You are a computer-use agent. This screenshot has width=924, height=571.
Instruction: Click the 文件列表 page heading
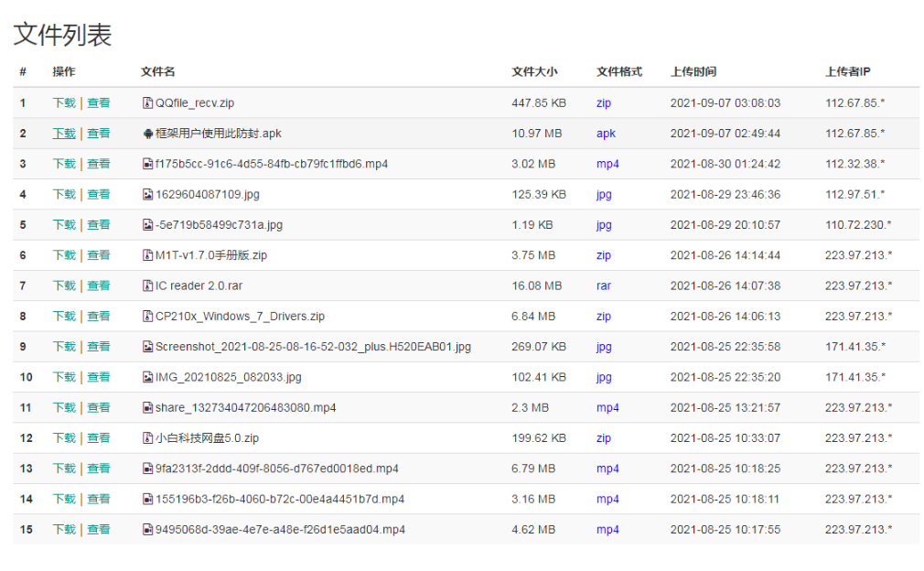[x=62, y=34]
